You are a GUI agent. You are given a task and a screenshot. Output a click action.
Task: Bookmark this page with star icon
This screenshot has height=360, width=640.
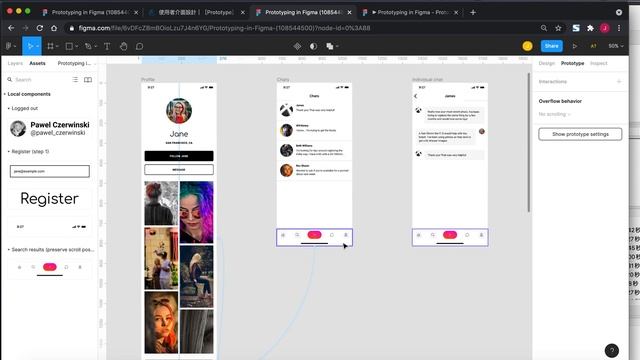[558, 28]
